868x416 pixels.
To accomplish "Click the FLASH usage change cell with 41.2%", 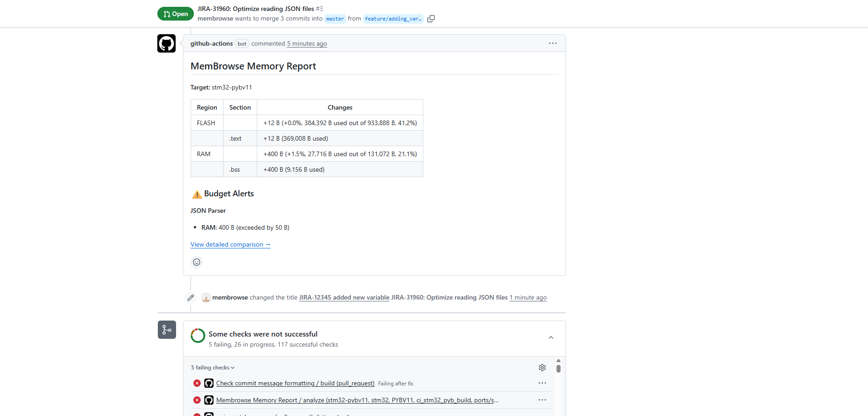I will click(340, 123).
